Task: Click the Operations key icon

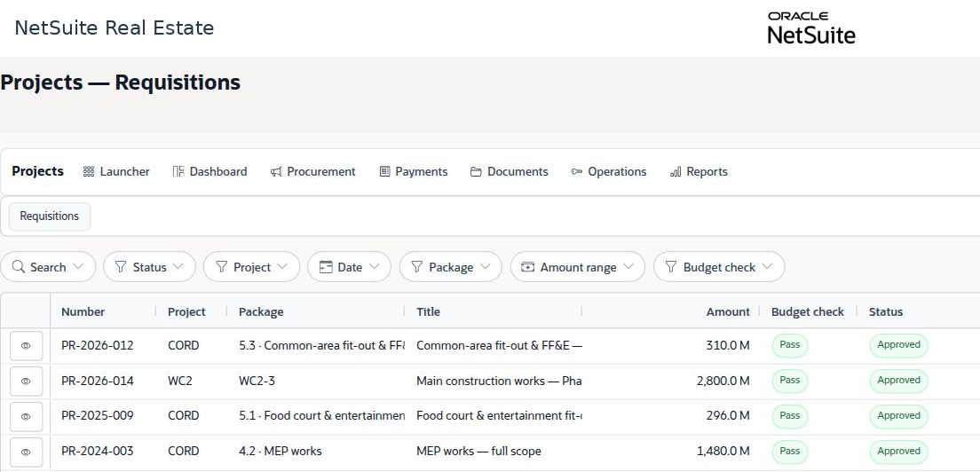Action: tap(577, 172)
